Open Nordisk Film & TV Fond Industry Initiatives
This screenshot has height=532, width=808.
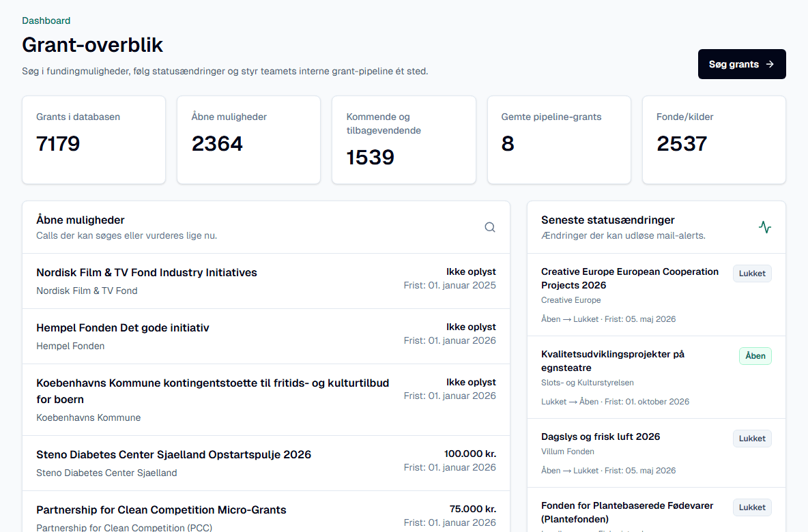click(266, 281)
